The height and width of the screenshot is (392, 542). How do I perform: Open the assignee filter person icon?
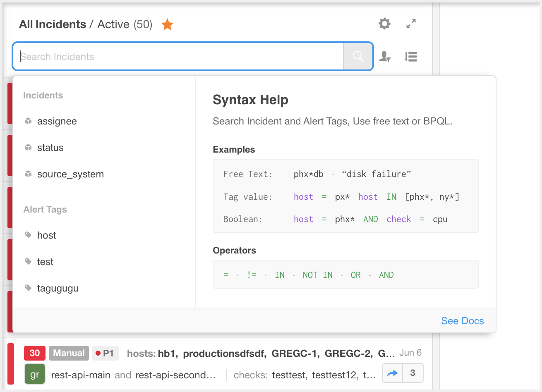point(385,57)
